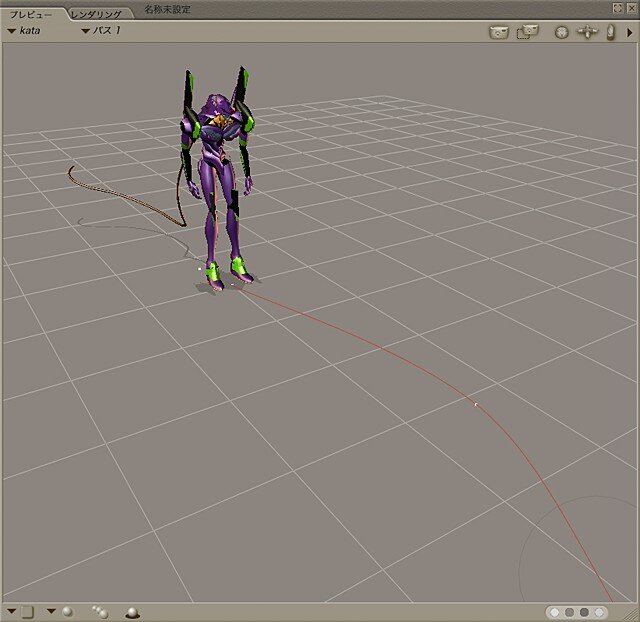The image size is (640, 622).
Task: Click the 名称未設定 document title
Action: 167,9
